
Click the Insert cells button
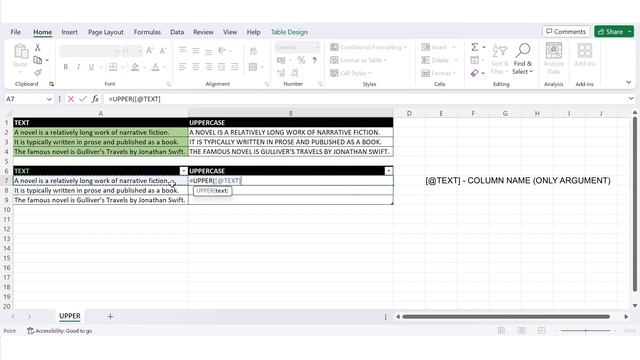point(438,47)
